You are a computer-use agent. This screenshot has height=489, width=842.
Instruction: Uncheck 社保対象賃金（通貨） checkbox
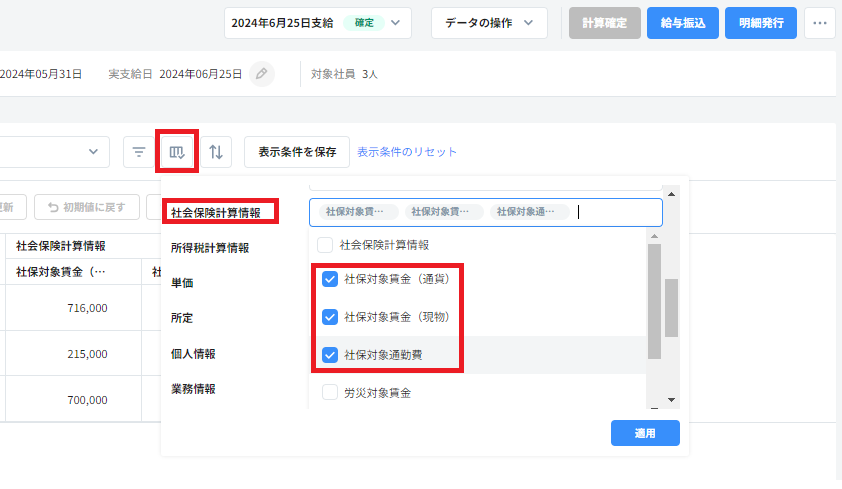click(330, 280)
